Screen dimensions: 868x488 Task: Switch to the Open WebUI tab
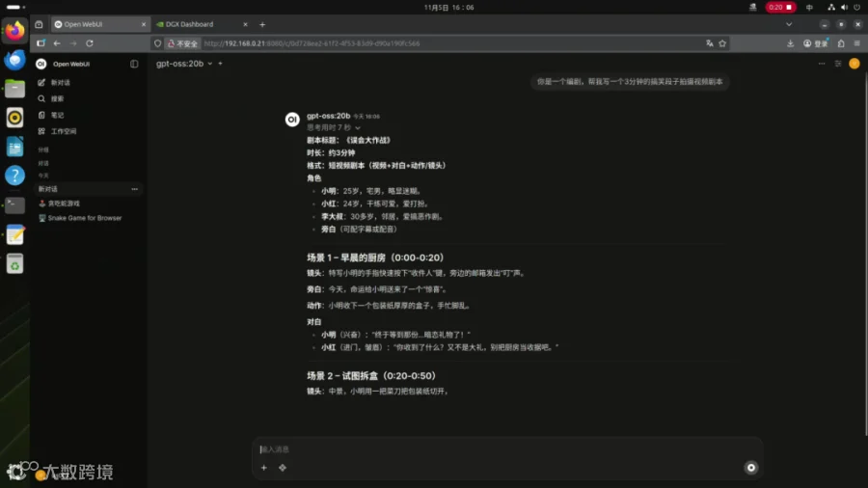pyautogui.click(x=99, y=24)
